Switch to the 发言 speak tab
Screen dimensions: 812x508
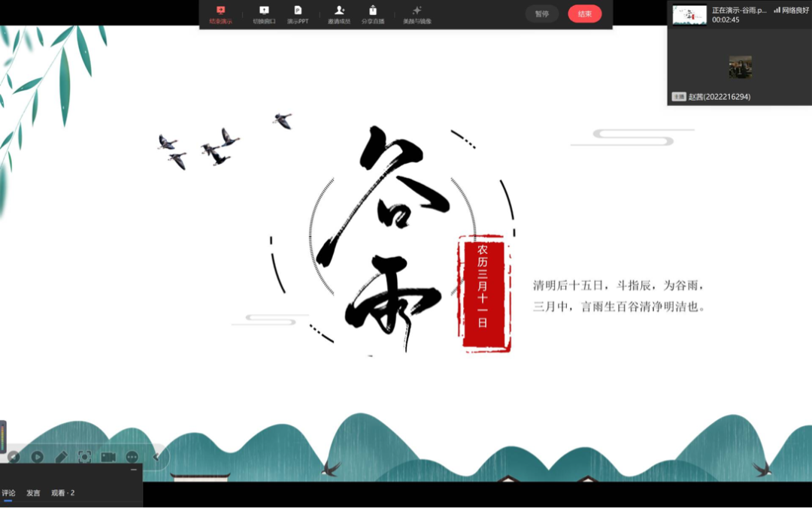click(x=33, y=493)
